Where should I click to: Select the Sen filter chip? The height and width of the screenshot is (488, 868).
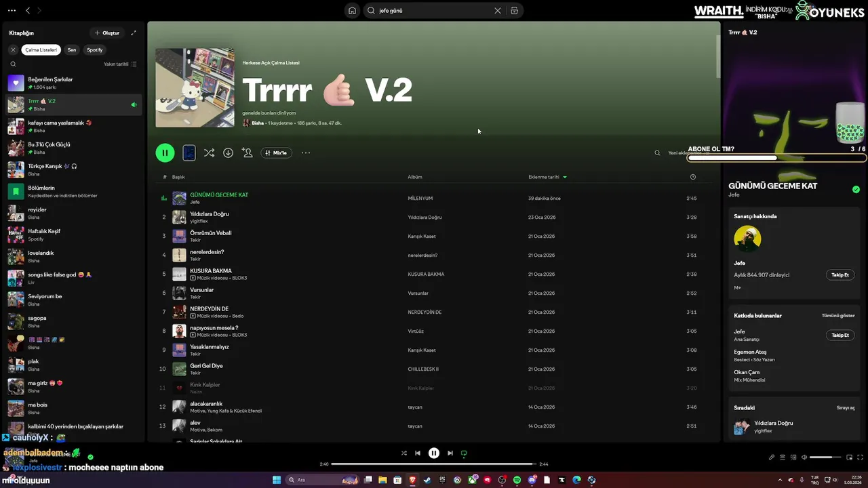72,49
